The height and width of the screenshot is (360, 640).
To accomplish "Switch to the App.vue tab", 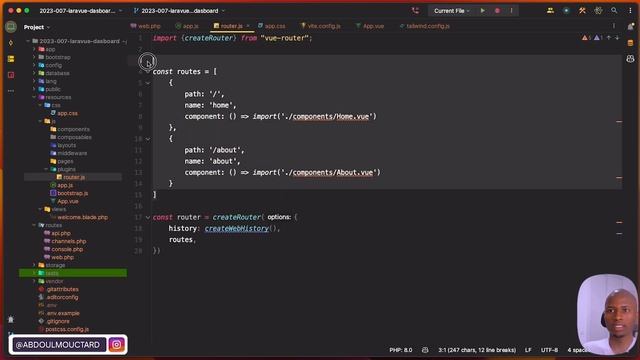I will click(370, 26).
